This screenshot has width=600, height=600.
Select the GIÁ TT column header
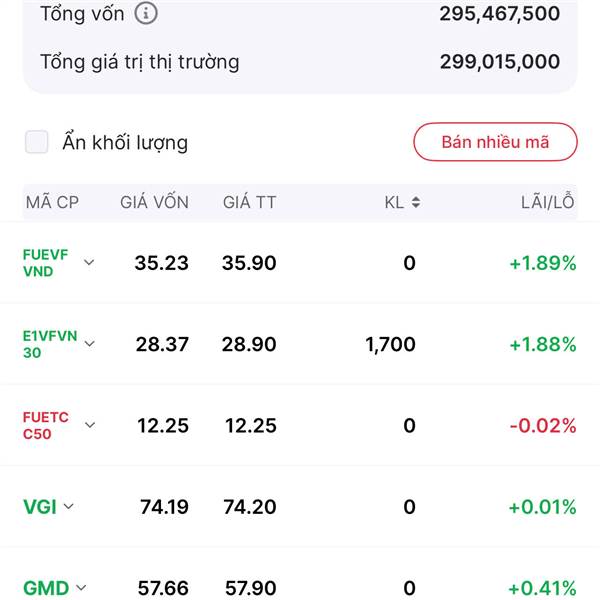[x=249, y=202]
